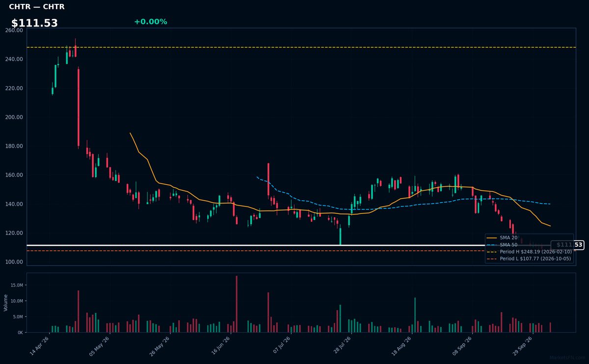Click the 160.00 price axis label
The width and height of the screenshot is (589, 364).
point(14,175)
